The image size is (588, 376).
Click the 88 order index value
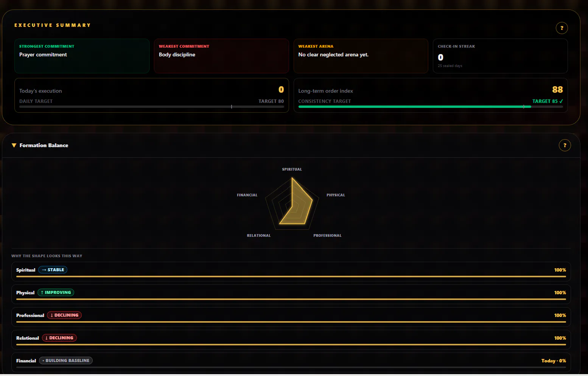(557, 90)
